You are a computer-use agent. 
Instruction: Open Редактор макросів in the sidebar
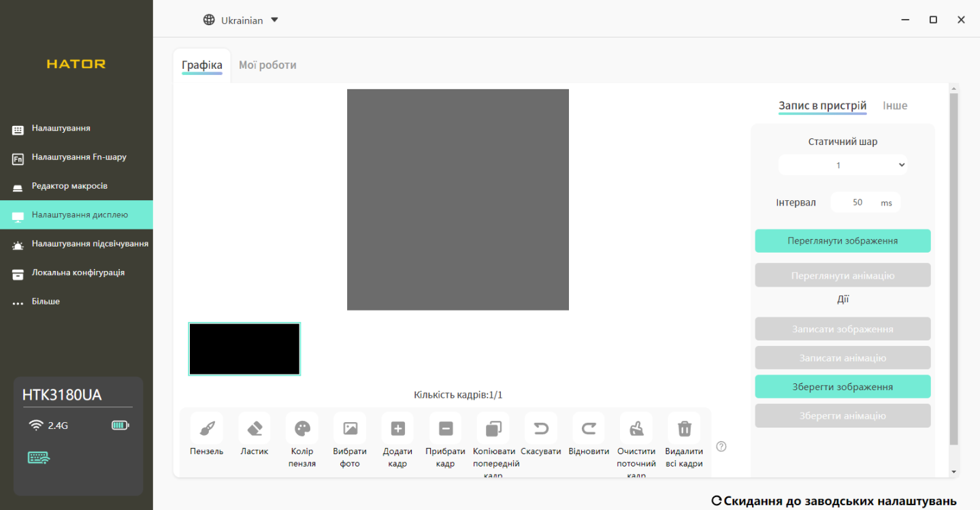pyautogui.click(x=76, y=186)
